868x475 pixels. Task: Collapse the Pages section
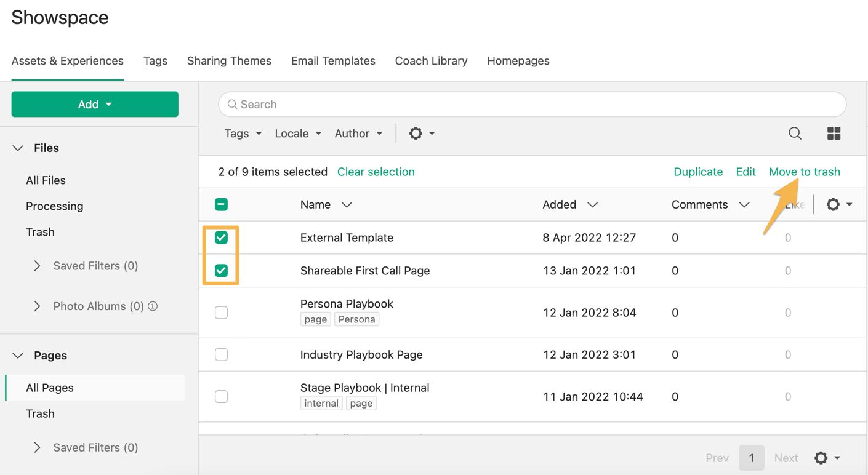(18, 356)
